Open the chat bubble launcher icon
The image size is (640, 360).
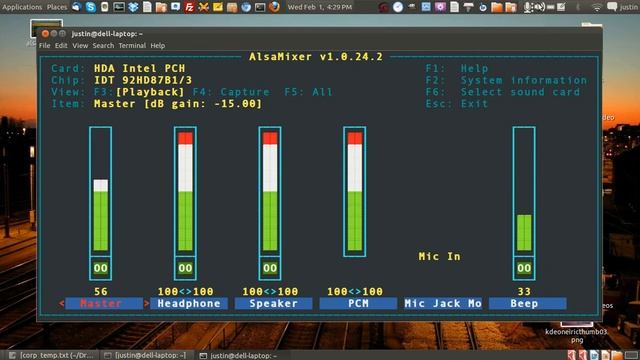[x=176, y=7]
